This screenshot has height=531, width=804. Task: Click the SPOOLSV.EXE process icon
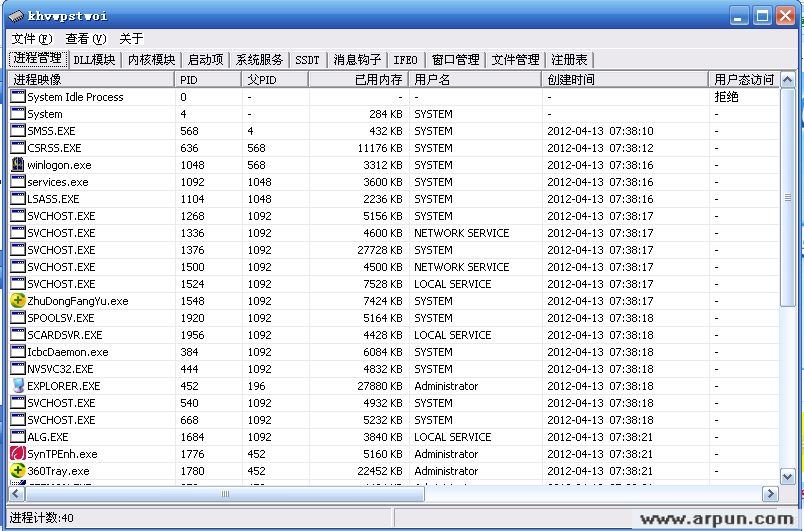point(18,317)
